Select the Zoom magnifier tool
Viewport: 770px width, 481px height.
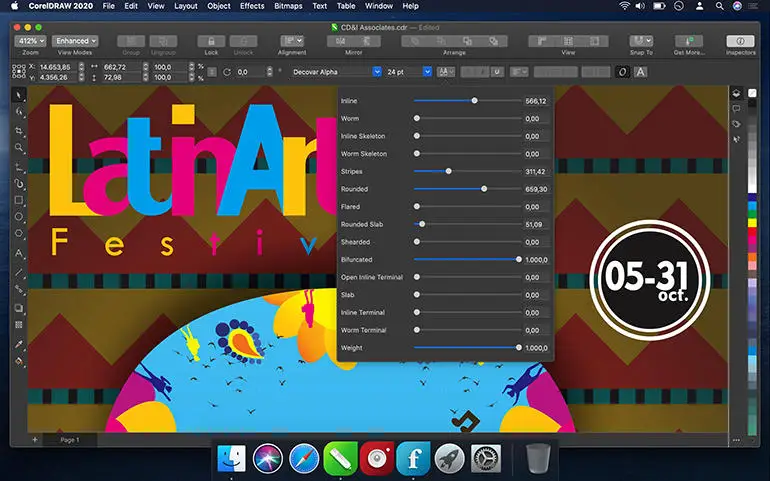(x=19, y=149)
